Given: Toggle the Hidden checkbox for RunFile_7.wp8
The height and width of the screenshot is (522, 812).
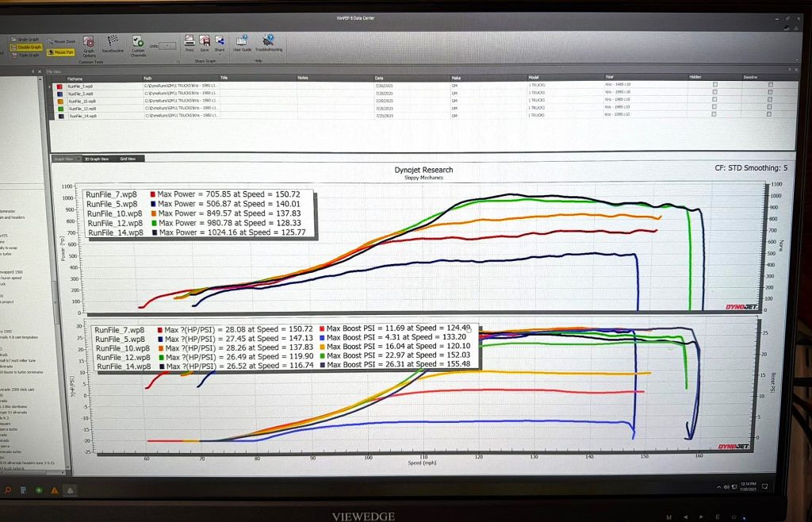Looking at the screenshot, I should coord(715,84).
